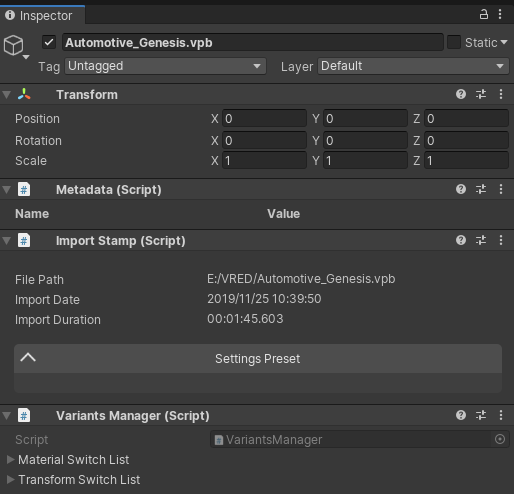Viewport: 514px width, 494px height.
Task: Open the Inspector tab's three-dot menu
Action: (x=500, y=14)
